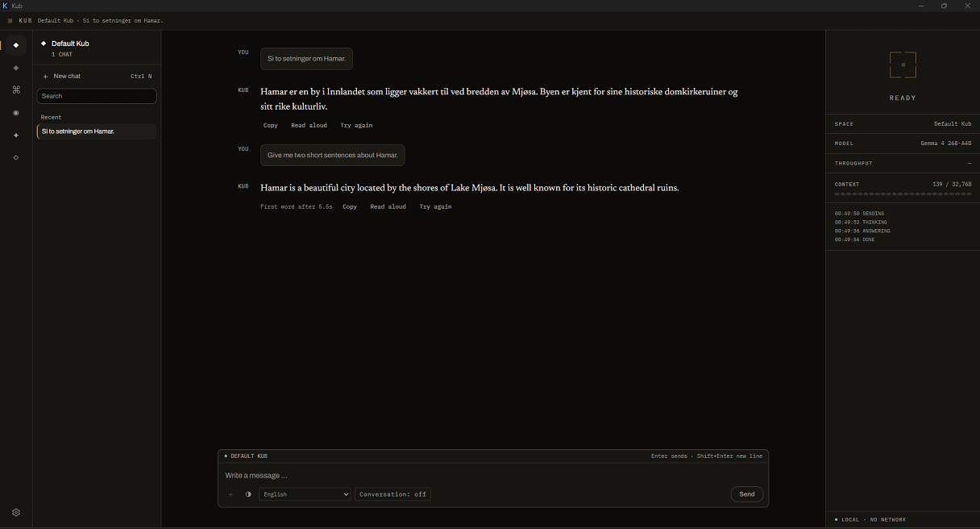Click the Write a message input

[492, 476]
